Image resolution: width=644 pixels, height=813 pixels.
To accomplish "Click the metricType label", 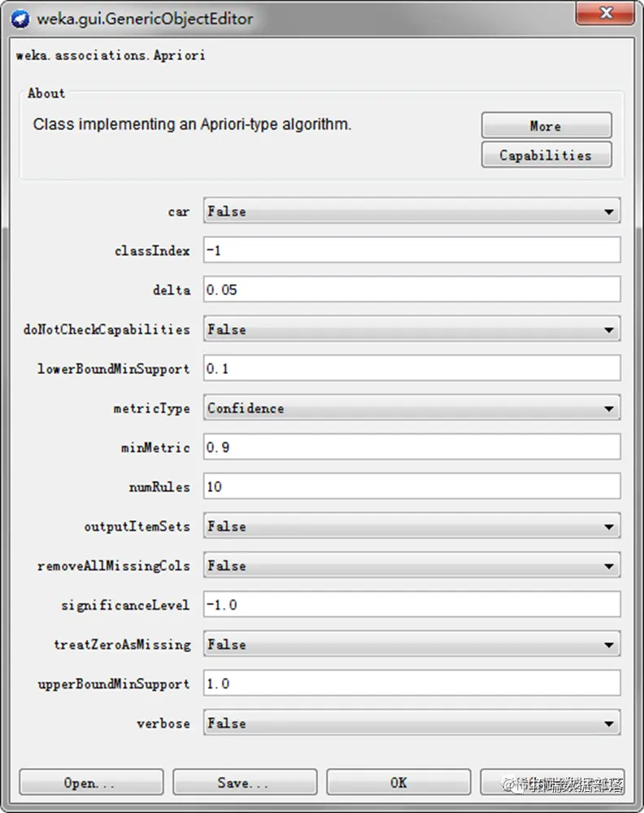I will coord(152,409).
